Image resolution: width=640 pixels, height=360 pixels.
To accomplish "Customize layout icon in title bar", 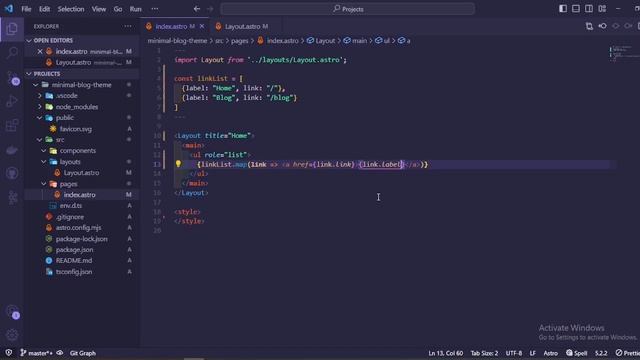I will click(602, 9).
